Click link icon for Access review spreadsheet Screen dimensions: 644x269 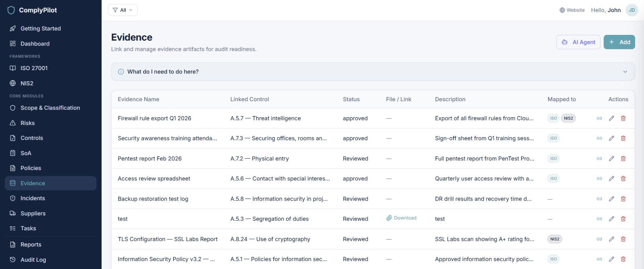pyautogui.click(x=599, y=179)
